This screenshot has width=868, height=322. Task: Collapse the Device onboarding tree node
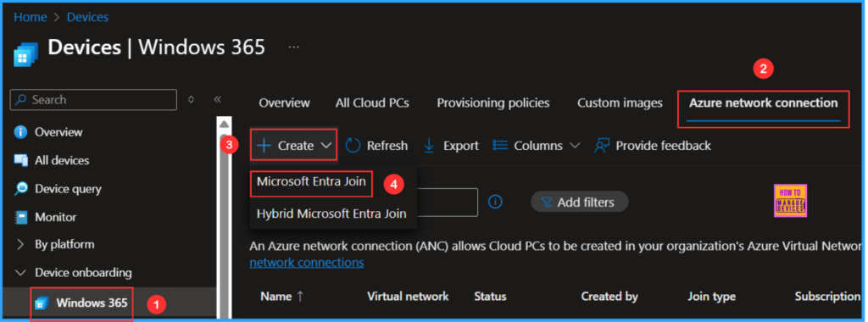click(x=20, y=273)
